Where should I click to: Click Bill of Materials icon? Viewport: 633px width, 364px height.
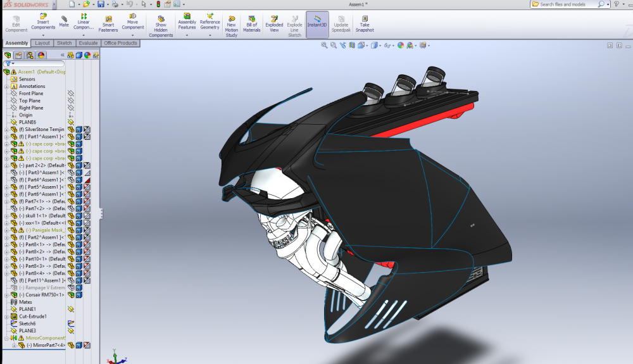coord(251,24)
